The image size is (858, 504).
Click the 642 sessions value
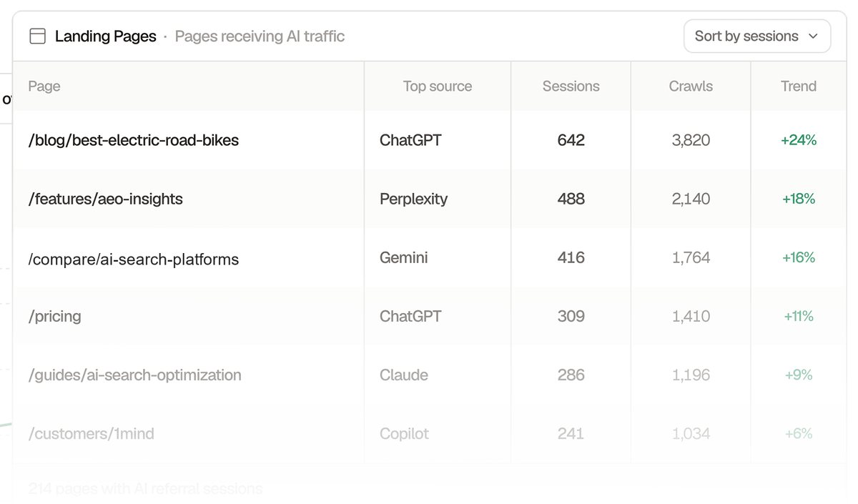tap(571, 140)
